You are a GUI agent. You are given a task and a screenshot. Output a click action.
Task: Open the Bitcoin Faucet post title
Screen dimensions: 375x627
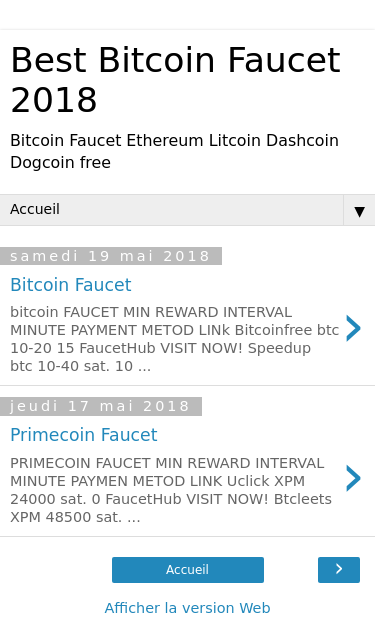(x=71, y=285)
